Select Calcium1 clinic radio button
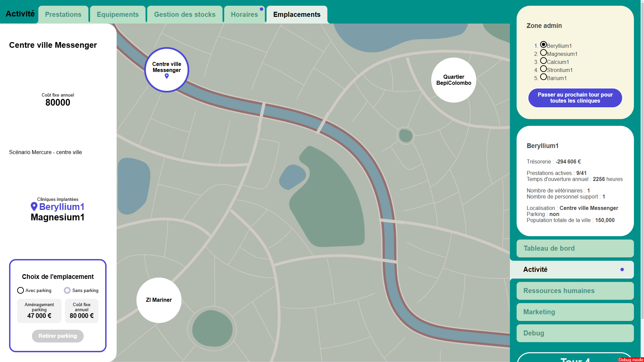Viewport: 644px width, 362px height. pos(543,61)
